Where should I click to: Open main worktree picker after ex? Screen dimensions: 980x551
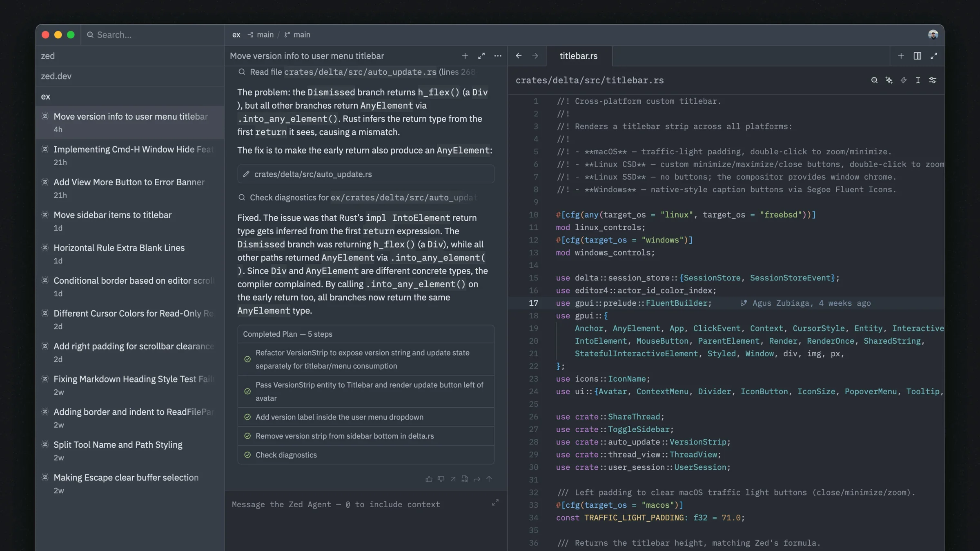pyautogui.click(x=261, y=35)
